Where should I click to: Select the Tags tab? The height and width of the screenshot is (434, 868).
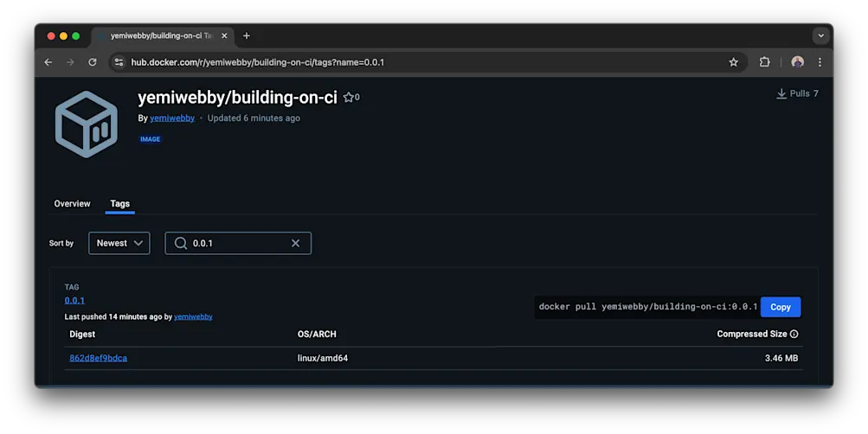point(119,204)
